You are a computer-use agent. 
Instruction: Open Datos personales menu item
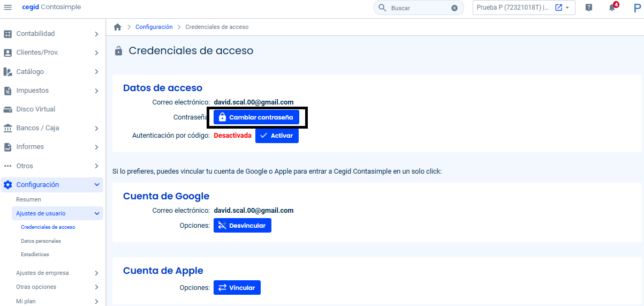tap(41, 241)
